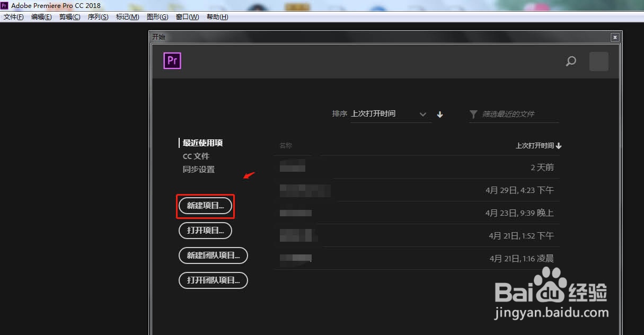Open the project from 4月 21日, 1:16 凌晨

[417, 258]
